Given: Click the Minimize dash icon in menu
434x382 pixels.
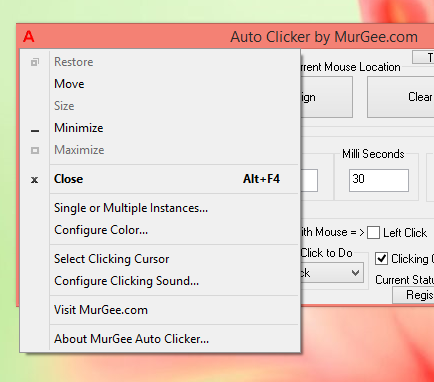Looking at the screenshot, I should [35, 131].
